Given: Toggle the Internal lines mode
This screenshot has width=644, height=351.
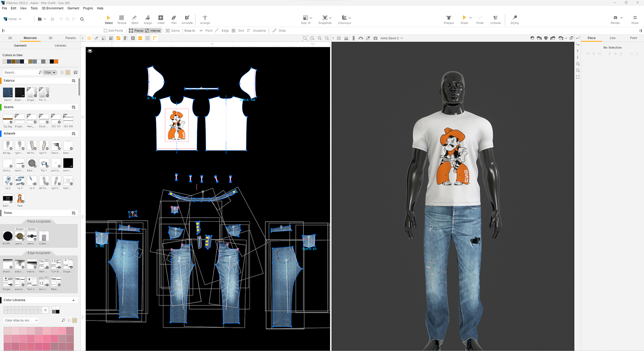Looking at the screenshot, I should [153, 31].
